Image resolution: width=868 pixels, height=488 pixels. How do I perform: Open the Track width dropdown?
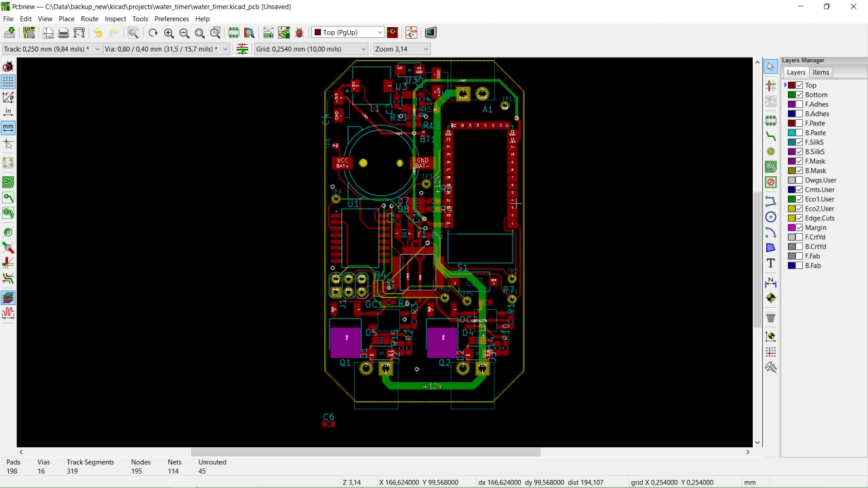(x=52, y=49)
